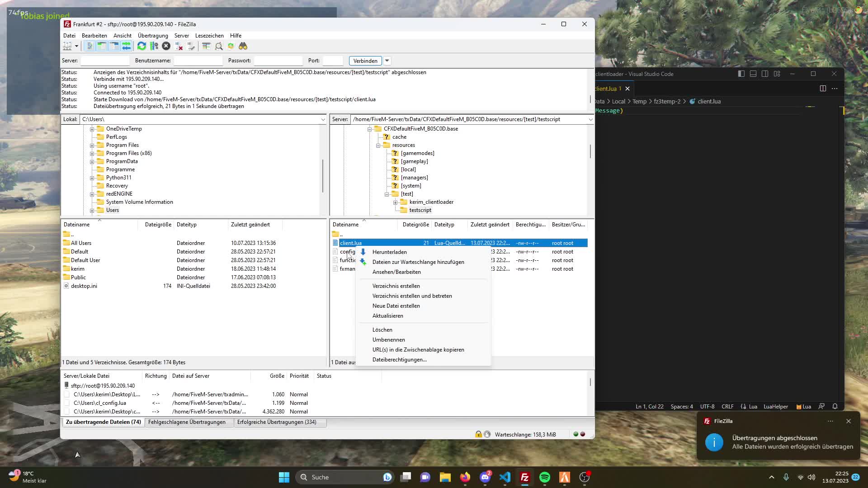
Task: Disconnect from the current server
Action: tap(179, 46)
